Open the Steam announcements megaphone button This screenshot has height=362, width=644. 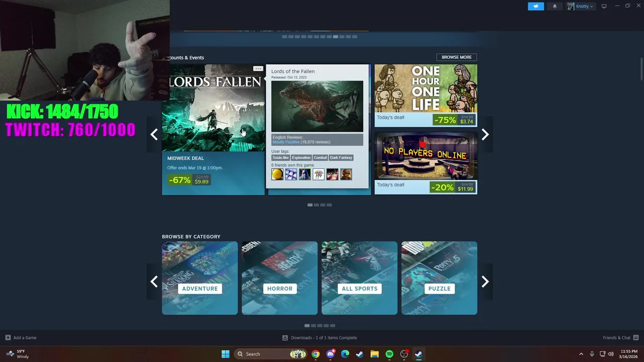[536, 6]
